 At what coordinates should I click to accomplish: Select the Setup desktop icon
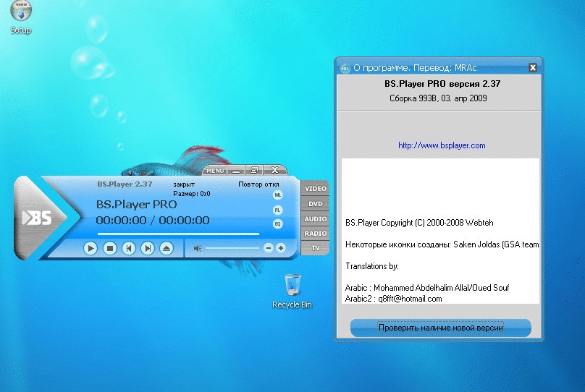21,17
